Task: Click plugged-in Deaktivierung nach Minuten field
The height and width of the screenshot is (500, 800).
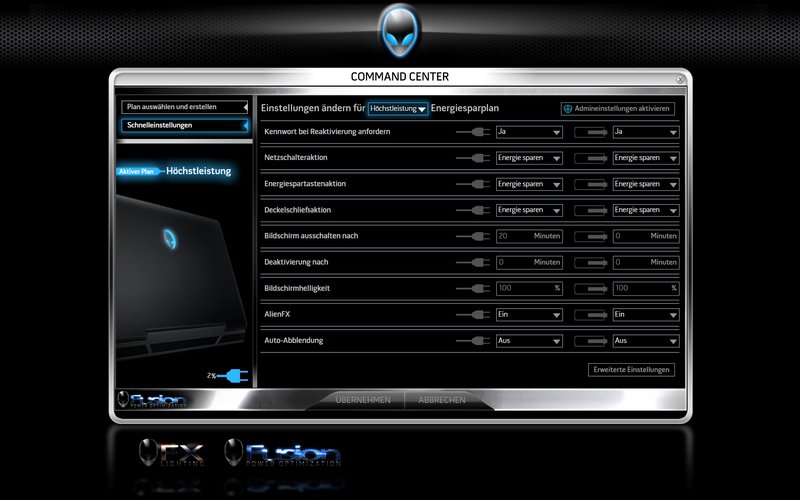Action: tap(529, 262)
